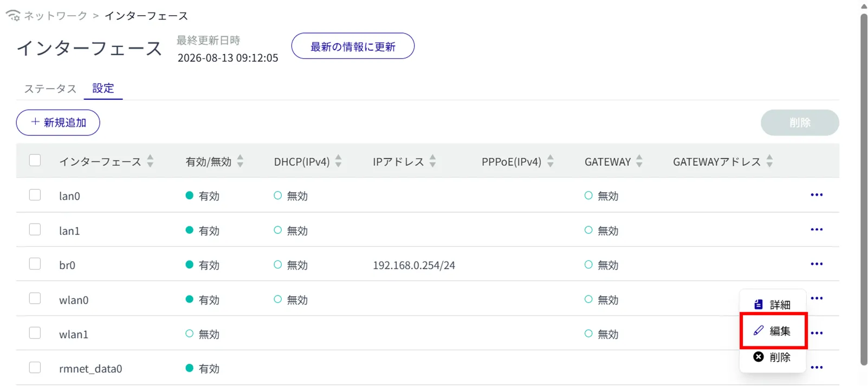Select the br0 row checkbox
The height and width of the screenshot is (386, 868).
[x=35, y=264]
